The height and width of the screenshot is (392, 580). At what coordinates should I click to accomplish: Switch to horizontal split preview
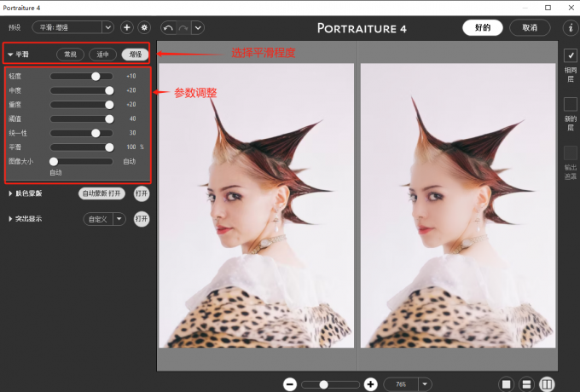pos(526,384)
